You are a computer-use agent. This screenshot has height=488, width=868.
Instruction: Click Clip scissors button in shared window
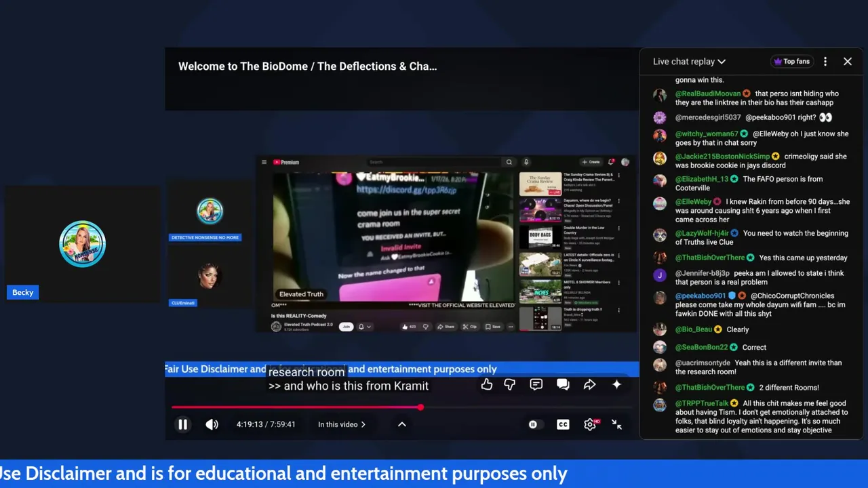470,327
